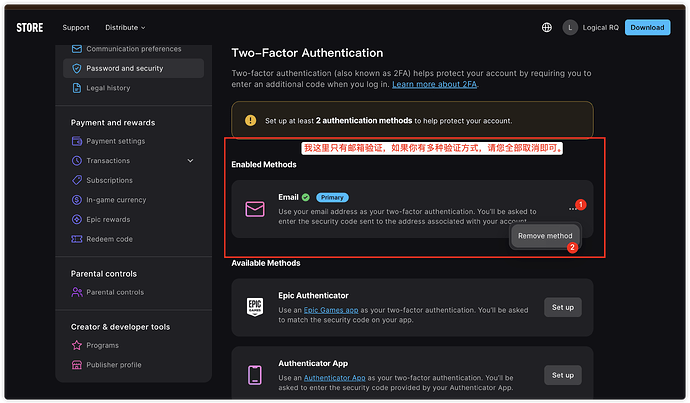
Task: Click the Programs star icon
Action: (x=77, y=345)
